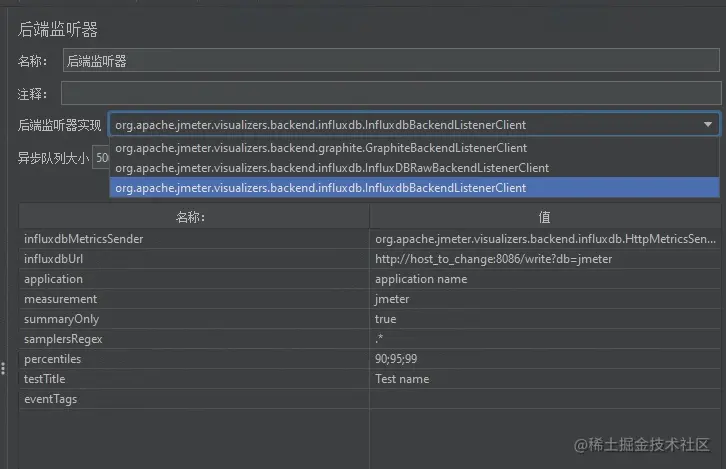Click the 名称 table column header
The image size is (726, 469).
(194, 216)
